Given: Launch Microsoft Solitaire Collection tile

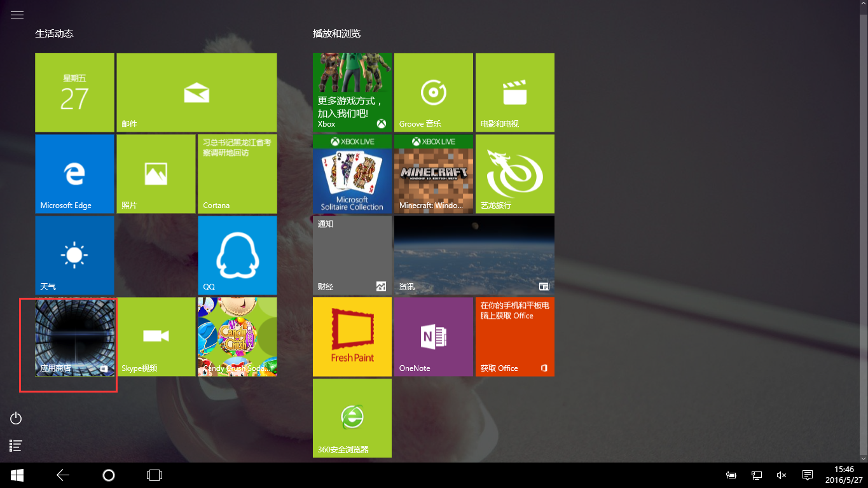Looking at the screenshot, I should pyautogui.click(x=352, y=174).
